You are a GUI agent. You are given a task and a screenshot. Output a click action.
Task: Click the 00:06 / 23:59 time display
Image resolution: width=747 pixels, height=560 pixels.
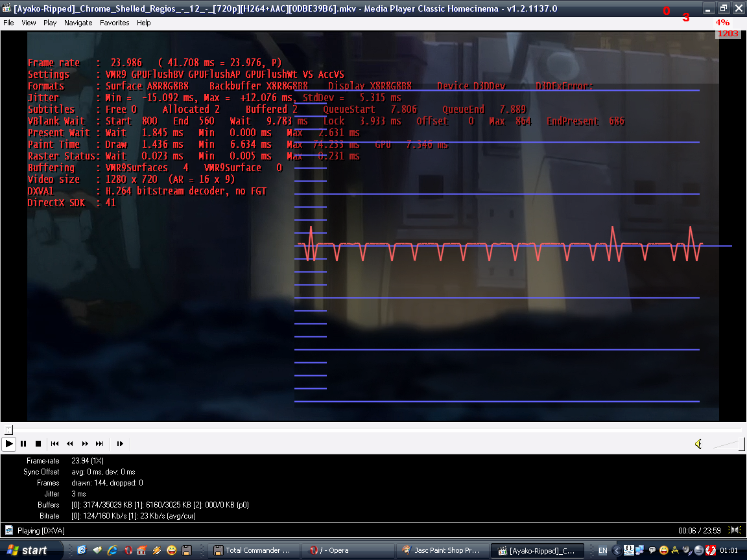[x=700, y=530]
